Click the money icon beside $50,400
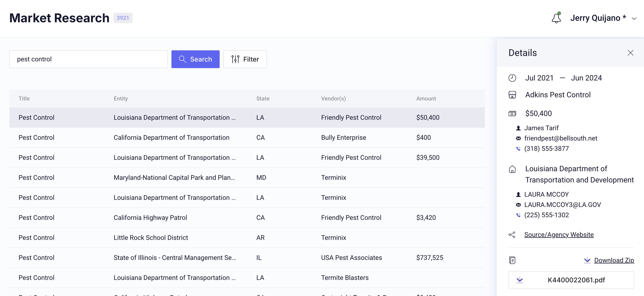The width and height of the screenshot is (644, 296). click(512, 114)
